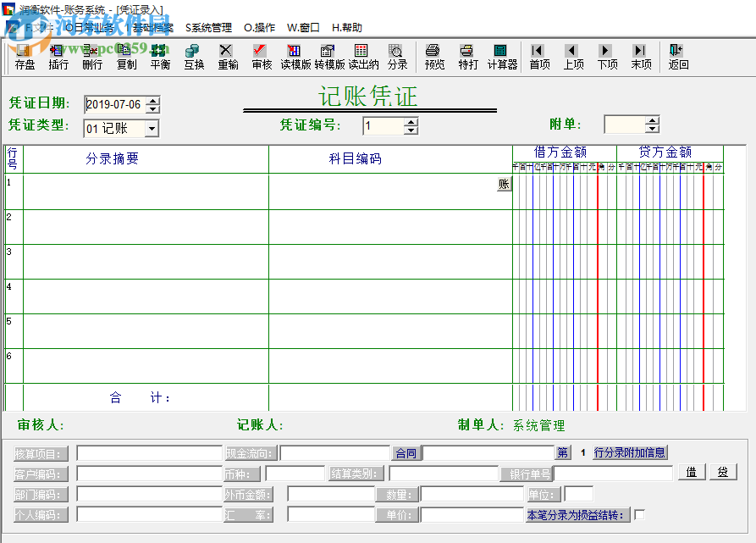Click the 分录摘要 cell in row 3
Viewport: 756px width, 543px height.
(146, 262)
